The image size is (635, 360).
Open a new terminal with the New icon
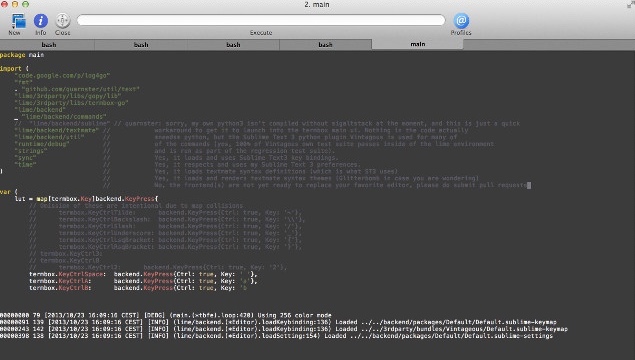pos(18,20)
